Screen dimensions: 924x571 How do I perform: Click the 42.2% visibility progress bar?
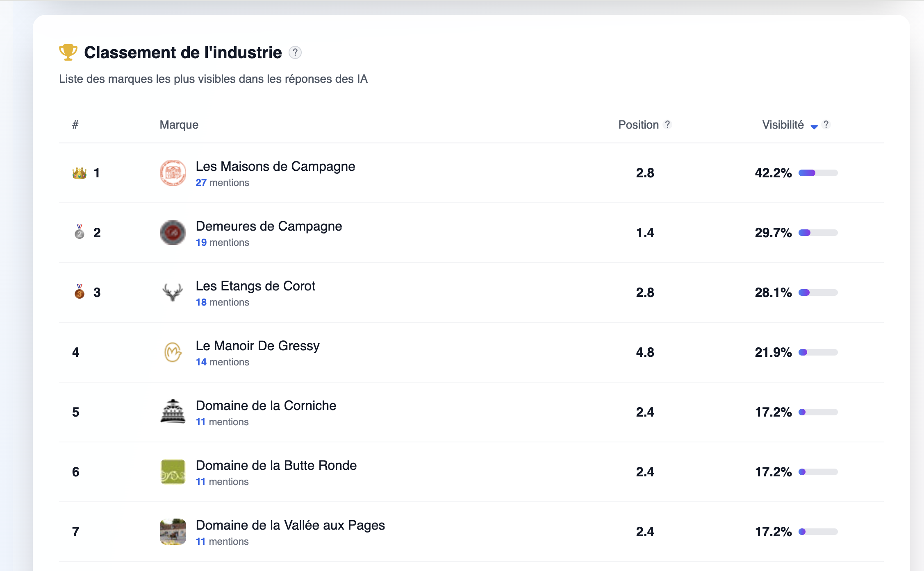coord(818,173)
